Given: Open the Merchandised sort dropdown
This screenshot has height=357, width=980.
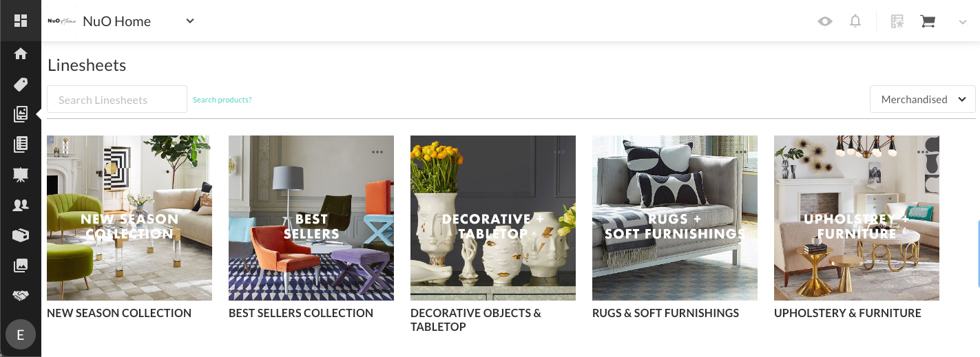Looking at the screenshot, I should [923, 99].
